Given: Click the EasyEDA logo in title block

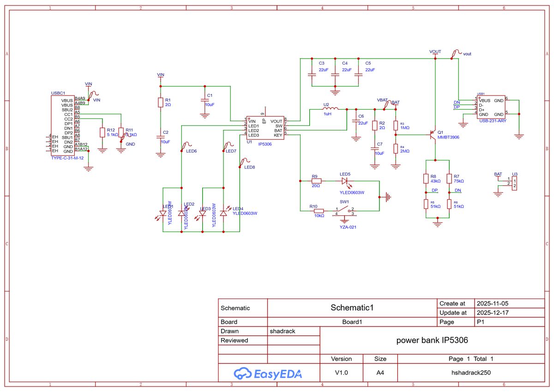Looking at the screenshot, I should point(268,374).
